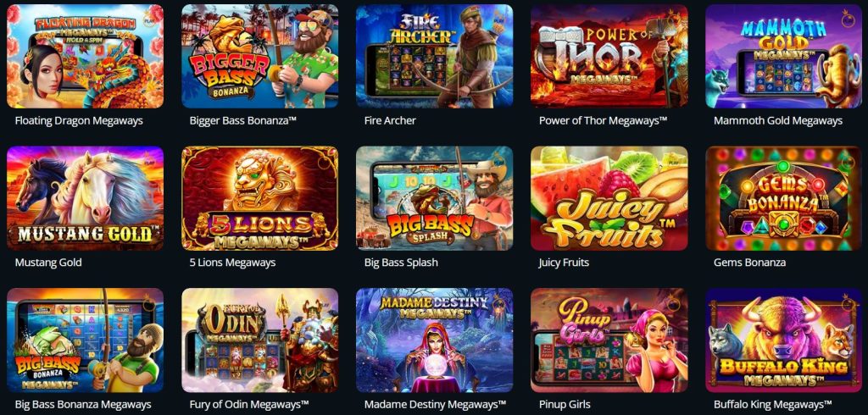Launch Bigger Bass Bonanza game tile
The width and height of the screenshot is (868, 415).
(259, 56)
